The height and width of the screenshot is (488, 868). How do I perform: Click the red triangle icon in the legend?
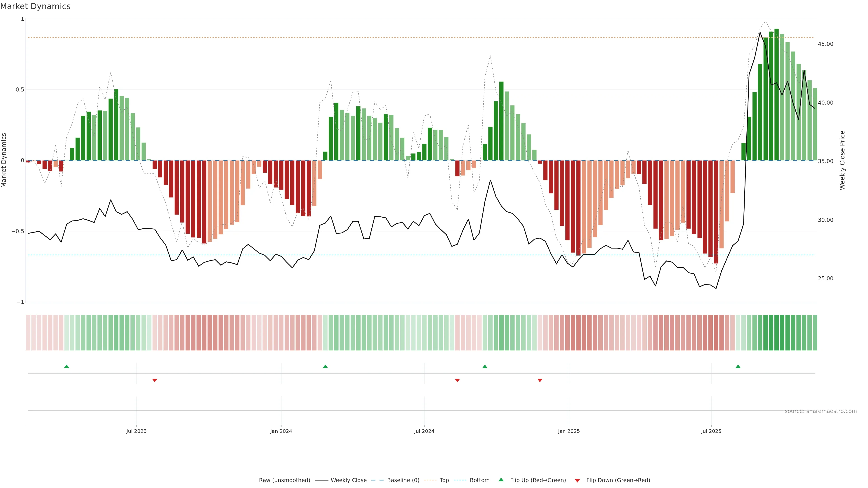click(x=577, y=481)
